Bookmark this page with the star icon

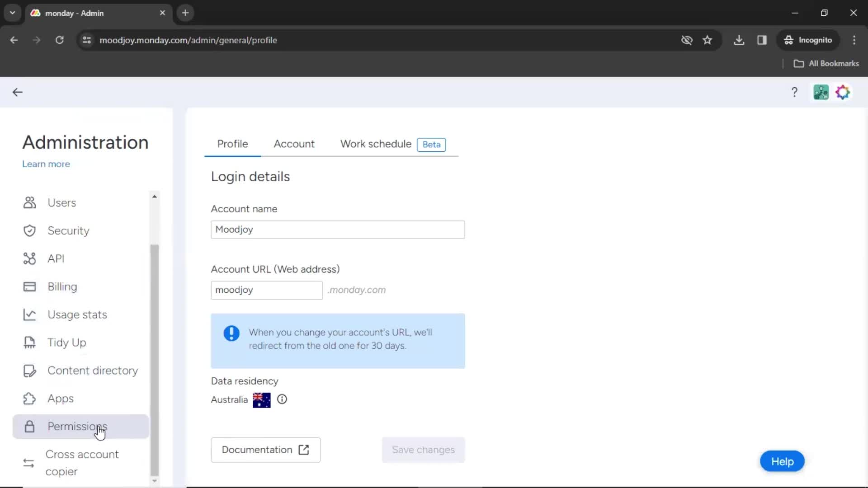(x=708, y=40)
